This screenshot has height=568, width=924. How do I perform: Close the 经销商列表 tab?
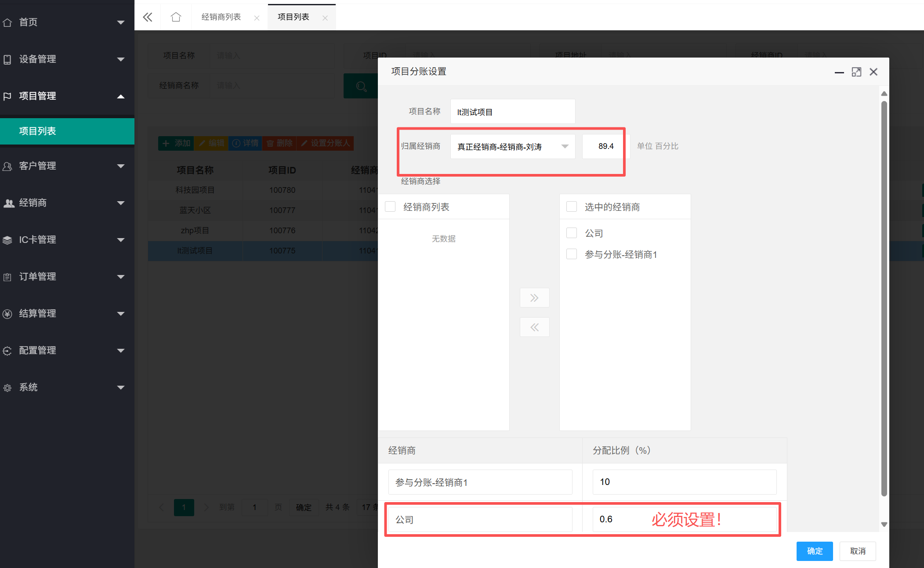click(x=257, y=18)
